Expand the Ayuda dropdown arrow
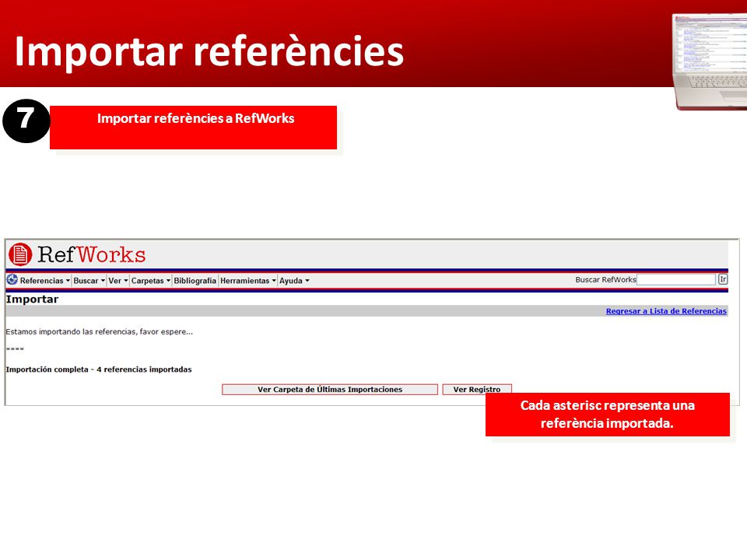This screenshot has width=747, height=560. click(x=307, y=281)
